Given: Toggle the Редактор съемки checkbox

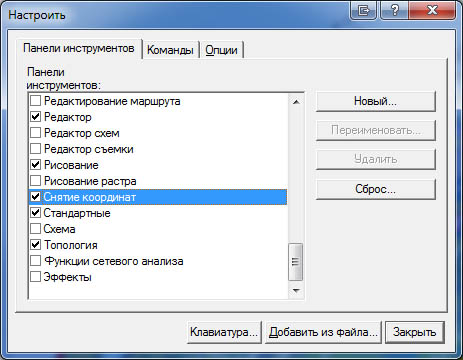Looking at the screenshot, I should (x=35, y=148).
